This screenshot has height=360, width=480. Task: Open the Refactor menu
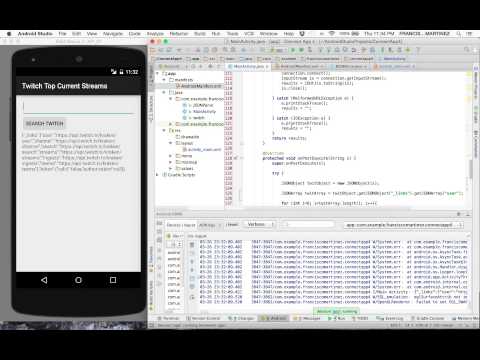tap(179, 34)
